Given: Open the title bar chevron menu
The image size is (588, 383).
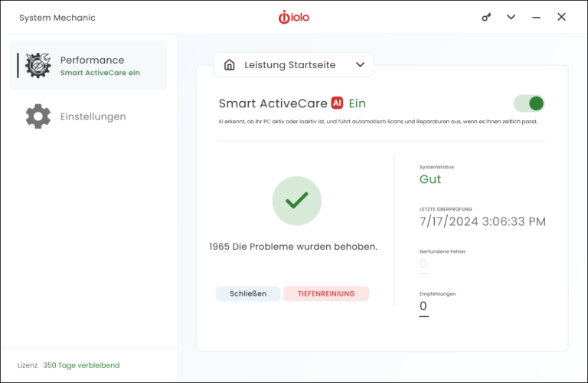Looking at the screenshot, I should (511, 17).
